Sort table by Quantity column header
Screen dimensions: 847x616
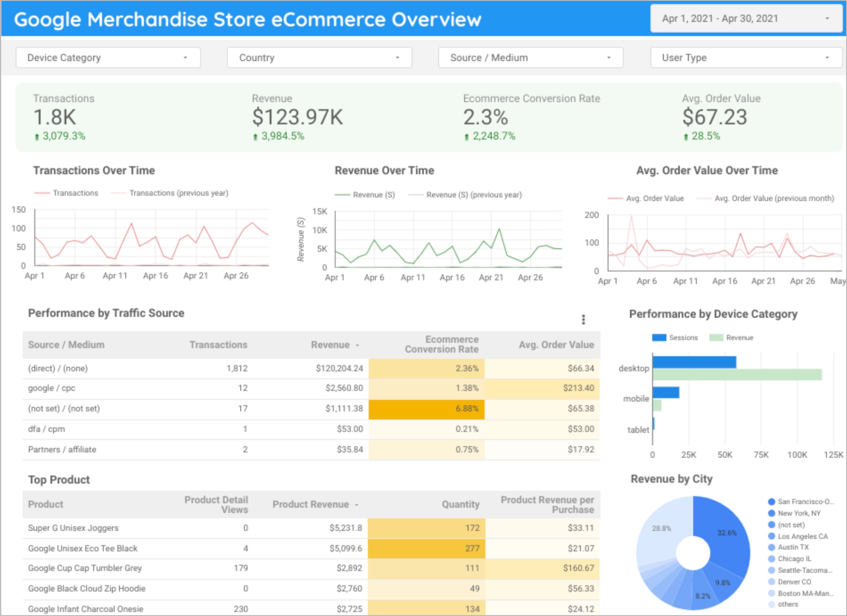461,505
